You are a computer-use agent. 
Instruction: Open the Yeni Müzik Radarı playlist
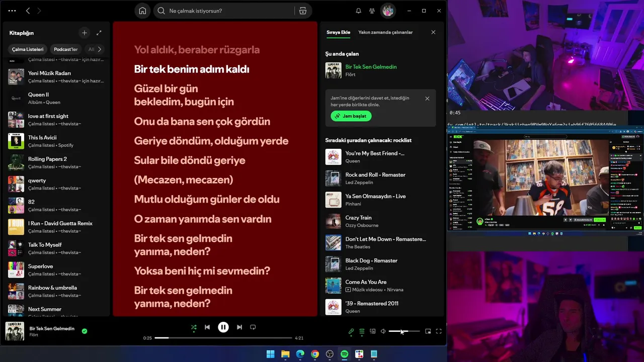[56, 76]
